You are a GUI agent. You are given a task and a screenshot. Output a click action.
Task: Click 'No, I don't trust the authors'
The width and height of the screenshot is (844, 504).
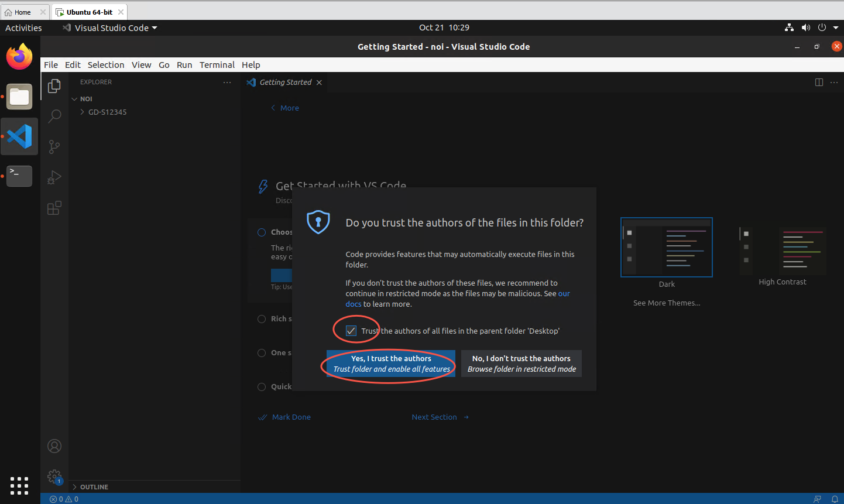[521, 364]
